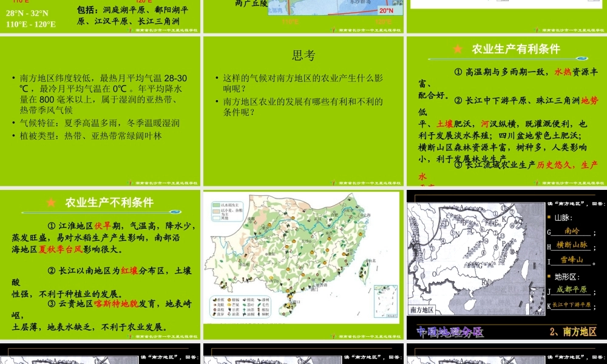Select bullet starting 南方地区纬度较低
Image resolution: width=607 pixels, height=364 pixels.
103,94
